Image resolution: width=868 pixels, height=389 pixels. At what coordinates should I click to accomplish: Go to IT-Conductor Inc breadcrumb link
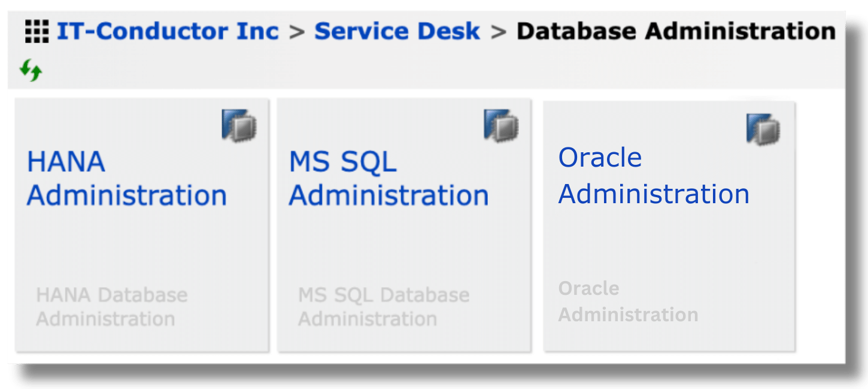click(x=168, y=31)
